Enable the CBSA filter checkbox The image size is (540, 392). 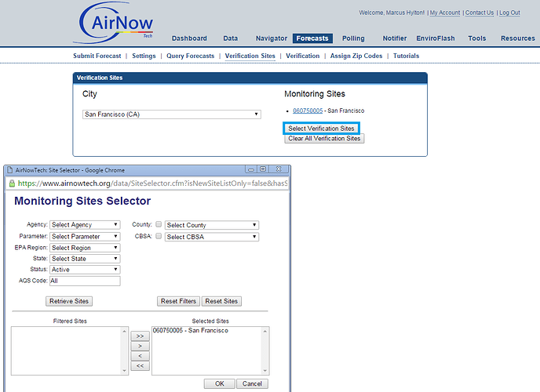[159, 236]
